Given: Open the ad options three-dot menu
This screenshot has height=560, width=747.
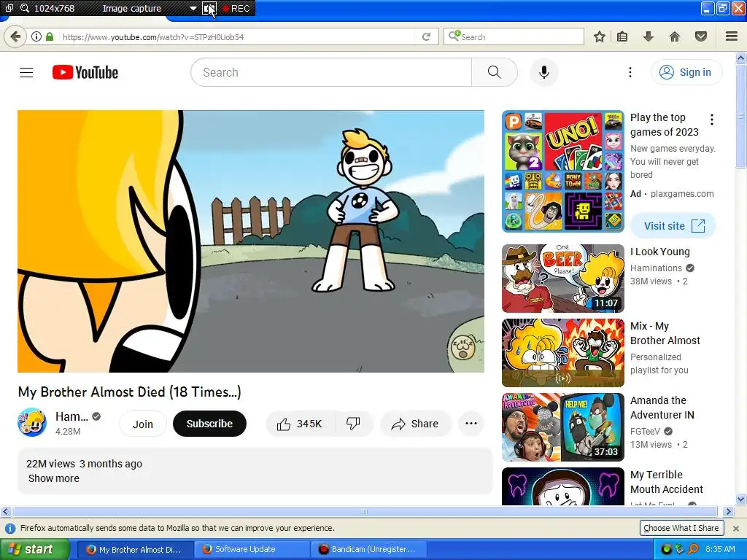Looking at the screenshot, I should 712,120.
